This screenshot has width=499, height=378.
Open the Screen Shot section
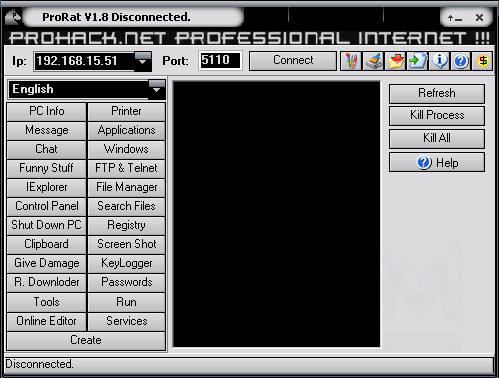point(127,244)
